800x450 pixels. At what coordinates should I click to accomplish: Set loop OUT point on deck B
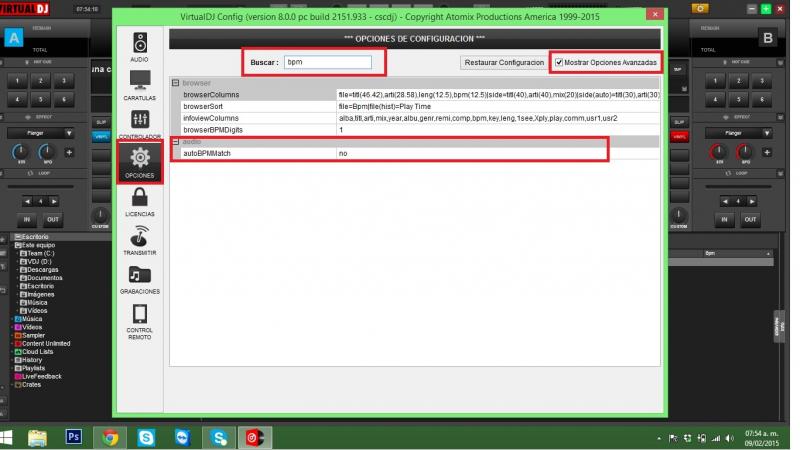pos(750,219)
